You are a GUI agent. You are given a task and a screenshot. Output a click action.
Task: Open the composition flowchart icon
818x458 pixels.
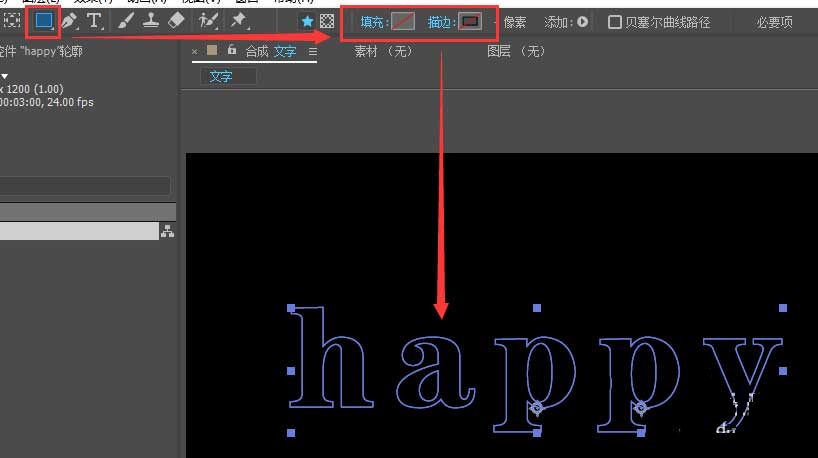pyautogui.click(x=167, y=231)
